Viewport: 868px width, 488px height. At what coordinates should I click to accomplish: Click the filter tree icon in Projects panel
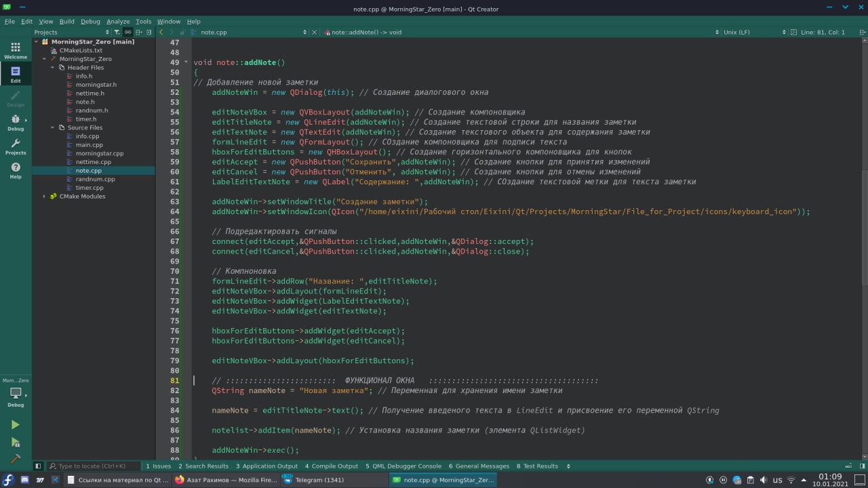[117, 32]
